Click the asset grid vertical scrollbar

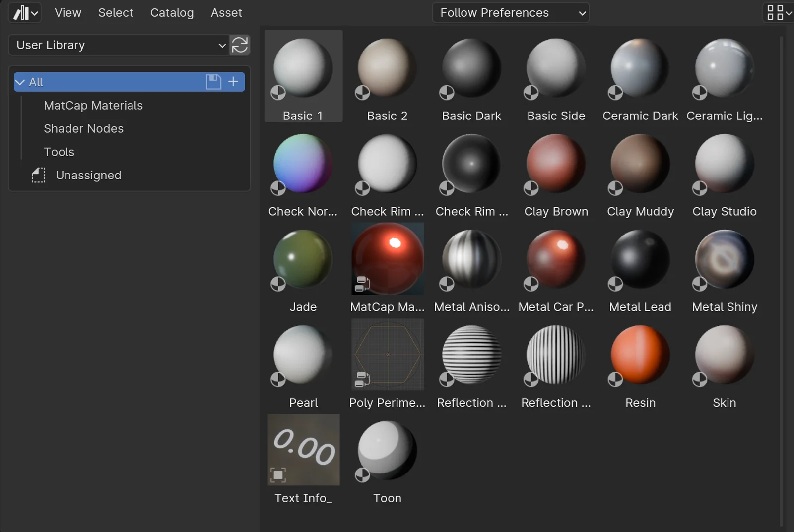(781, 278)
